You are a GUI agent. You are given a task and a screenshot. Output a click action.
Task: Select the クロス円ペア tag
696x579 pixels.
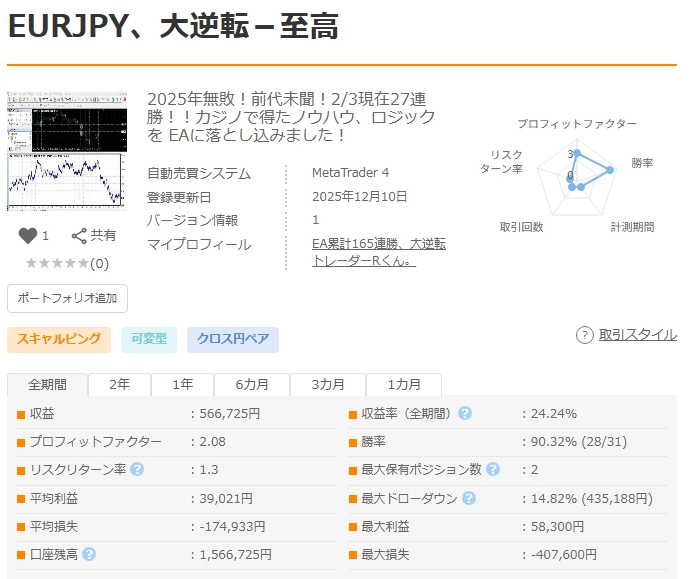click(232, 339)
